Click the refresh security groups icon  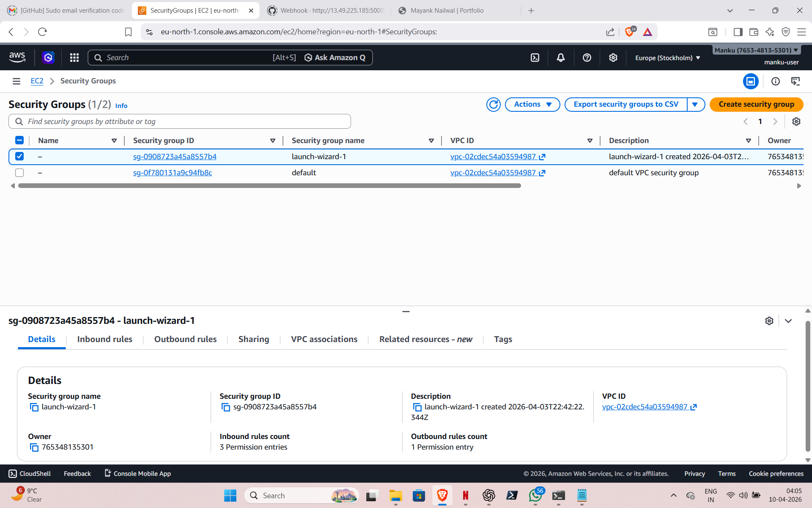pos(493,105)
